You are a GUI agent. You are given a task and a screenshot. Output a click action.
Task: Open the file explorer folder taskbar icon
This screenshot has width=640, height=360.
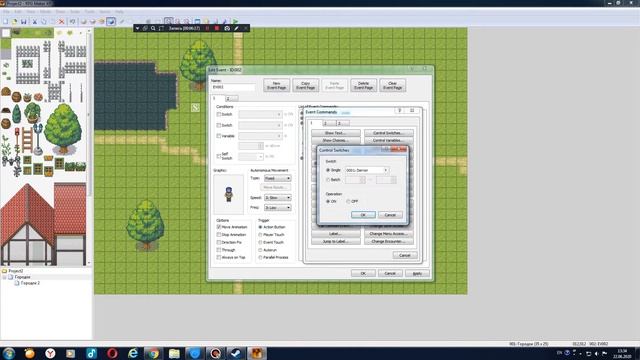click(x=174, y=353)
